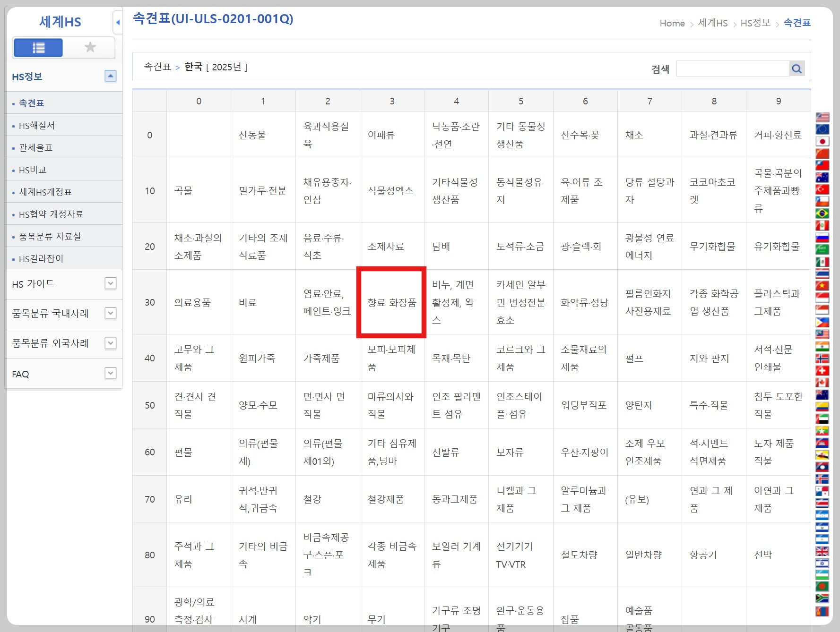Click the Home breadcrumb link

[672, 23]
